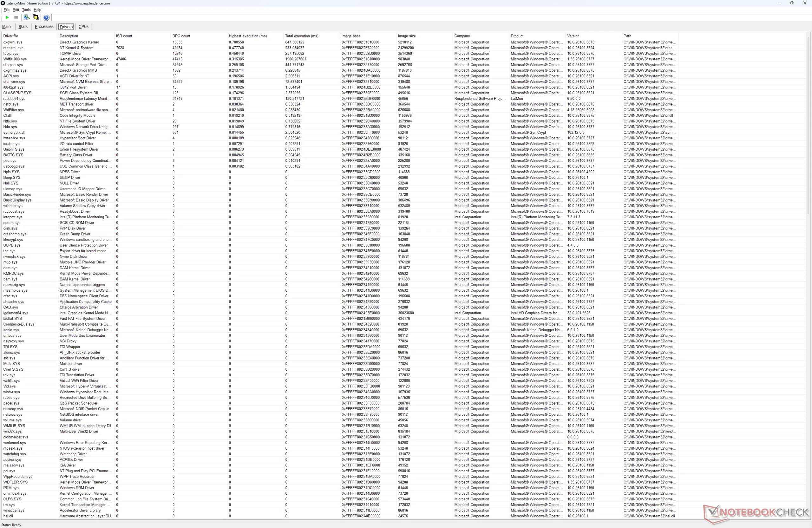Image resolution: width=812 pixels, height=528 pixels.
Task: Click highest execution value 0.700558
Action: (236, 42)
